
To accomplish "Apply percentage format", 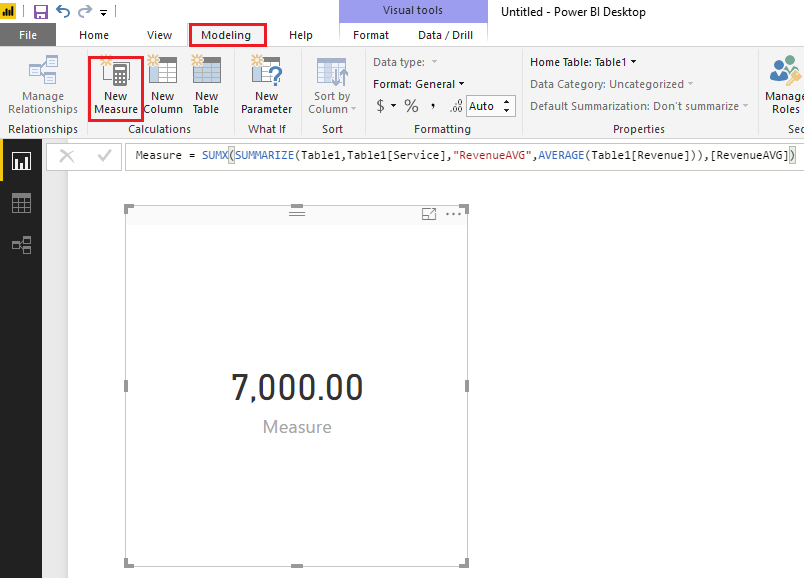I will click(411, 106).
